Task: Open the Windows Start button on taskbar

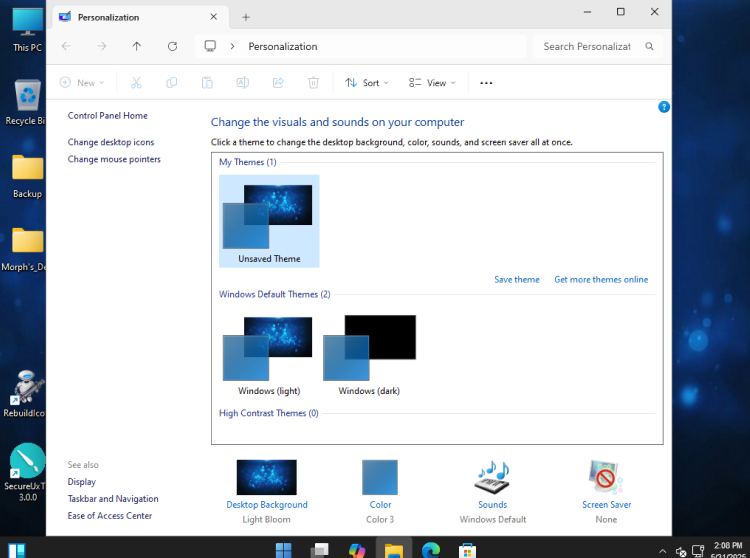Action: pos(283,550)
